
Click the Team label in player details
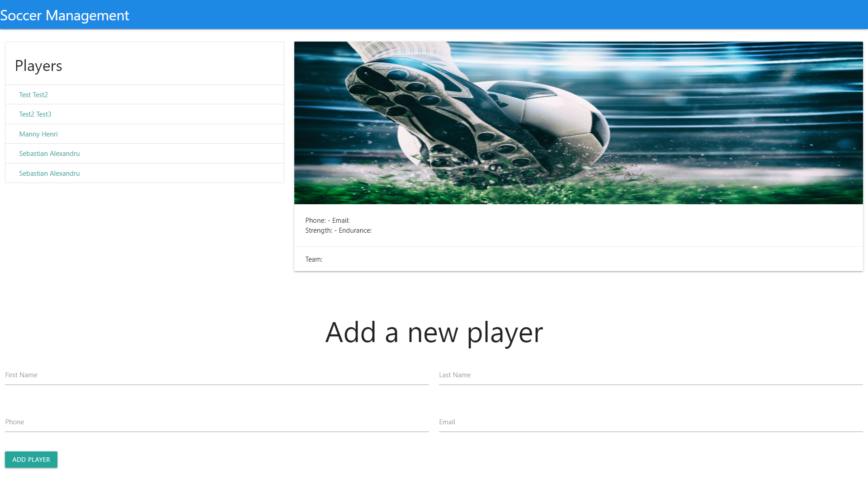coord(313,259)
